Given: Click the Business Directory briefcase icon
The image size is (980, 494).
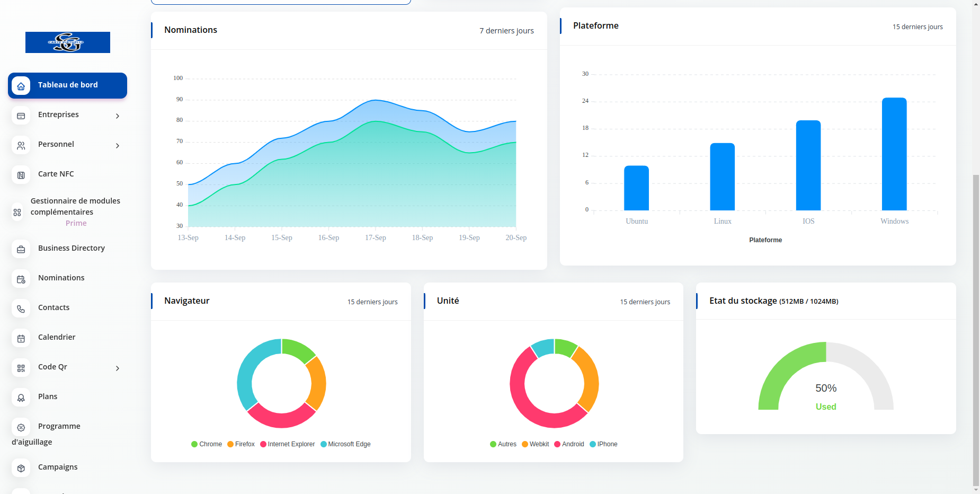Looking at the screenshot, I should pos(21,249).
